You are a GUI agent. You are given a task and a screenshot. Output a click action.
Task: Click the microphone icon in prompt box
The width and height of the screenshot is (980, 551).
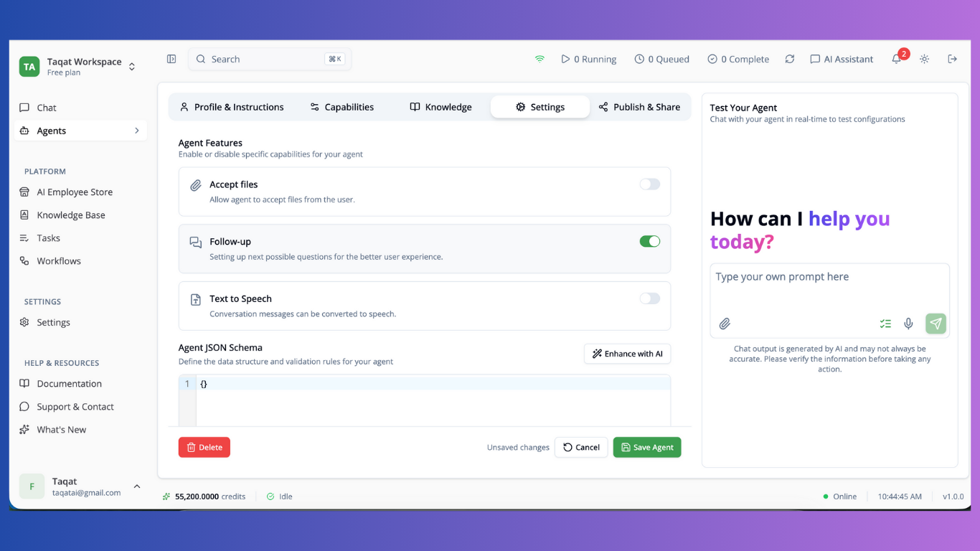pyautogui.click(x=908, y=324)
